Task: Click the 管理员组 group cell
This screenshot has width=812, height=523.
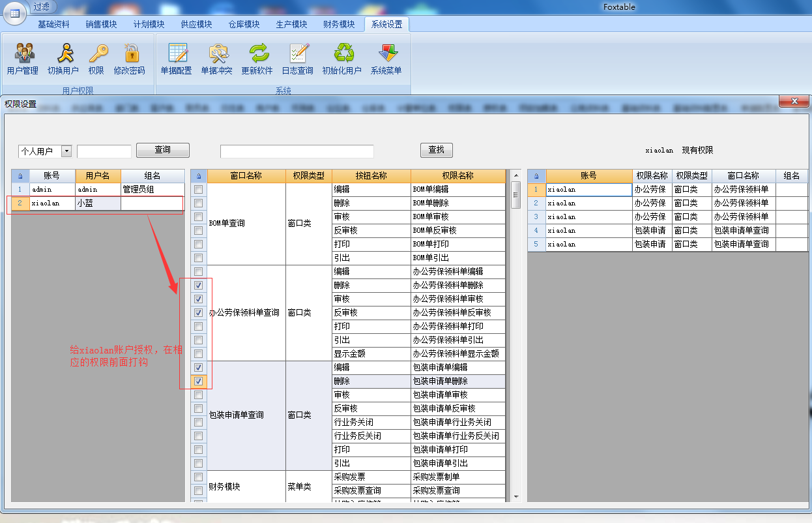Action: [153, 190]
